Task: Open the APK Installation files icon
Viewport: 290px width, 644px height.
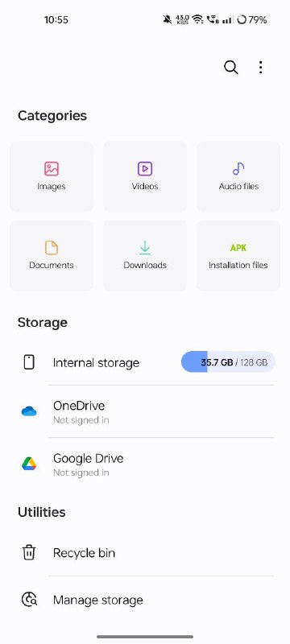Action: [238, 248]
